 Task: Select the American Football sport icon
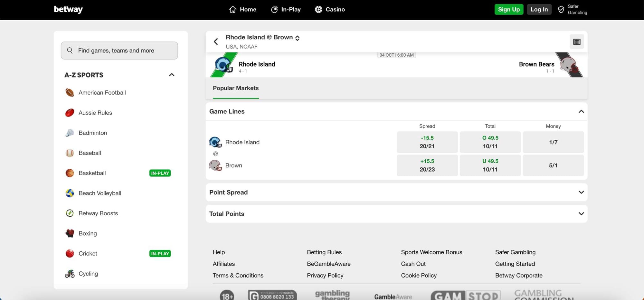(70, 93)
